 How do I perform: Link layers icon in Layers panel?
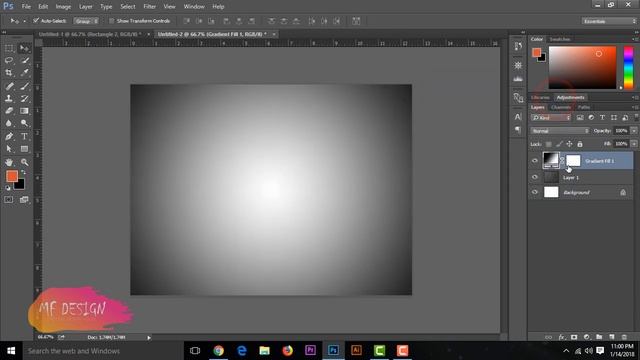pos(549,337)
